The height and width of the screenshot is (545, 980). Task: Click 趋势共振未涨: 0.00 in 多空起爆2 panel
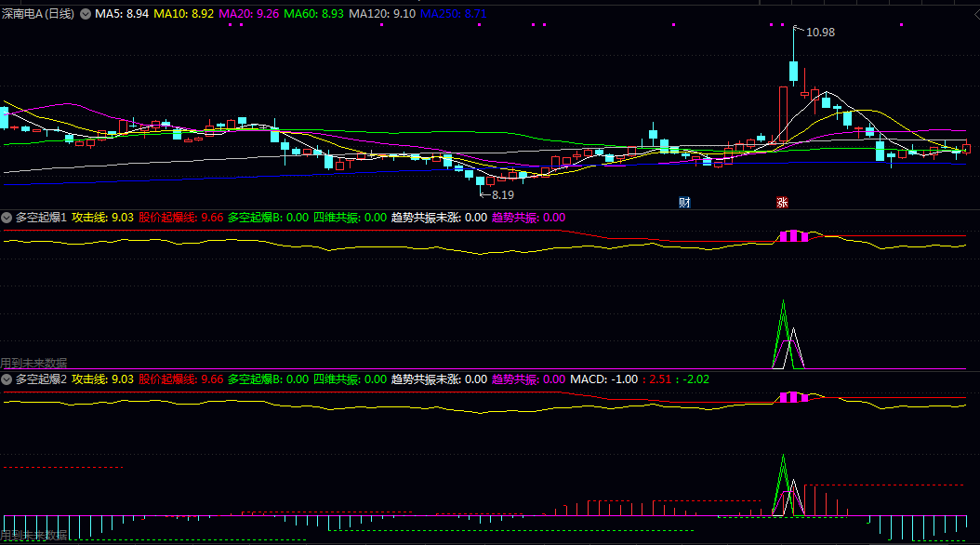coord(440,379)
